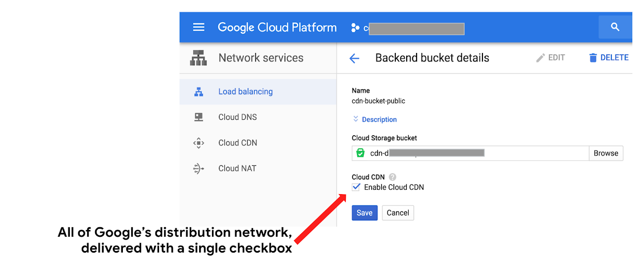
Task: Toggle the Enable Cloud CDN checkbox
Action: (x=356, y=187)
